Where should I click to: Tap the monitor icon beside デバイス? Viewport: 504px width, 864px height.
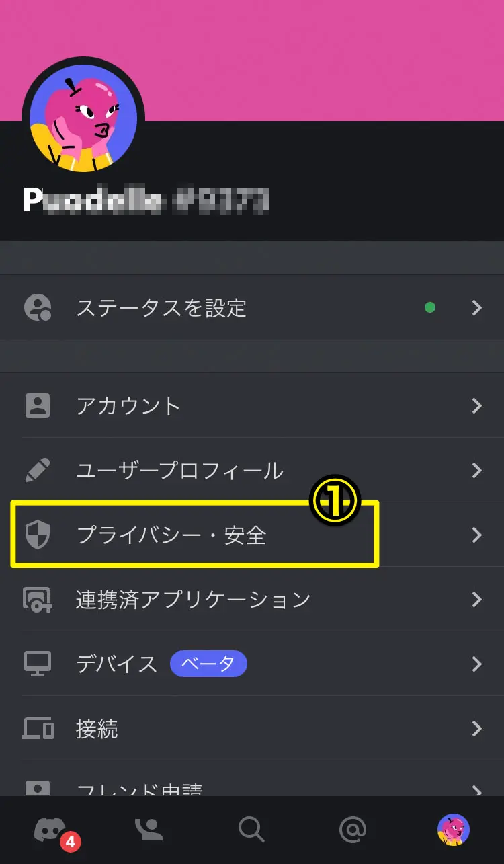(38, 664)
